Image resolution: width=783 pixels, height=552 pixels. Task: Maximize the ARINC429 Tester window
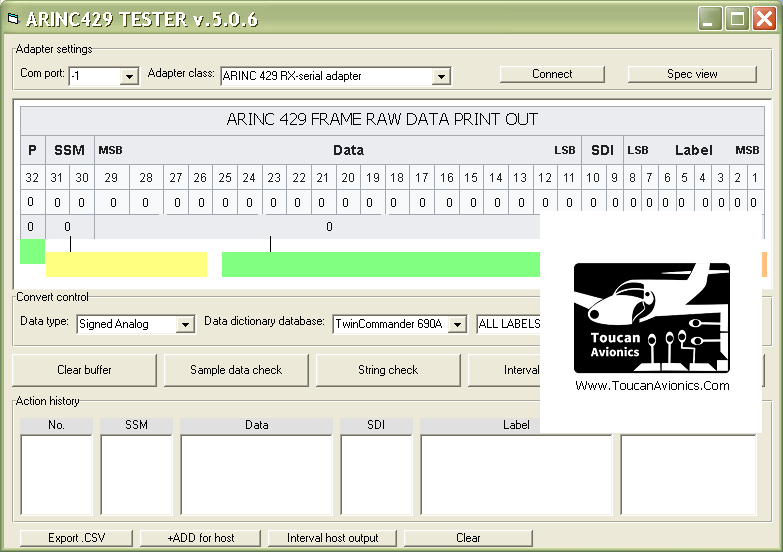click(736, 19)
